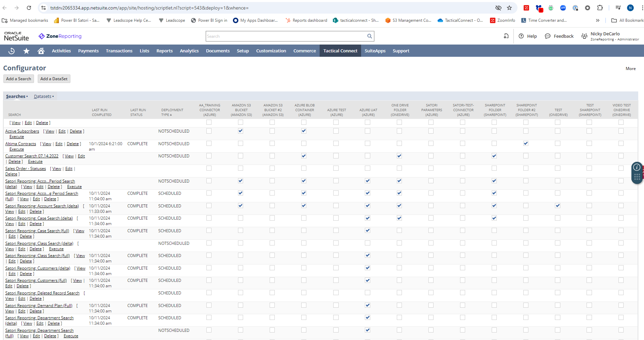Click the Add a Search button
This screenshot has width=644, height=340.
pos(19,79)
